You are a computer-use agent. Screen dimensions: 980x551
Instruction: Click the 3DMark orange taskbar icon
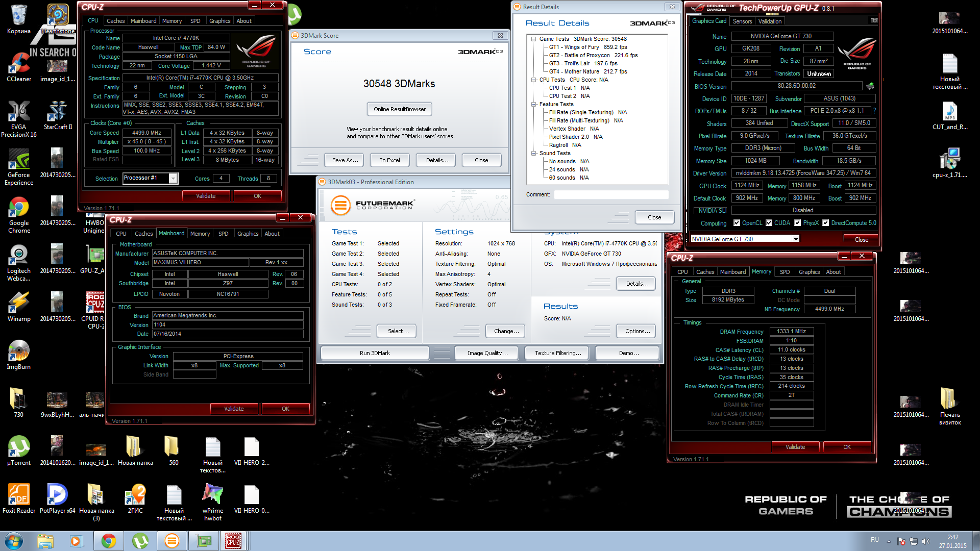[x=172, y=541]
